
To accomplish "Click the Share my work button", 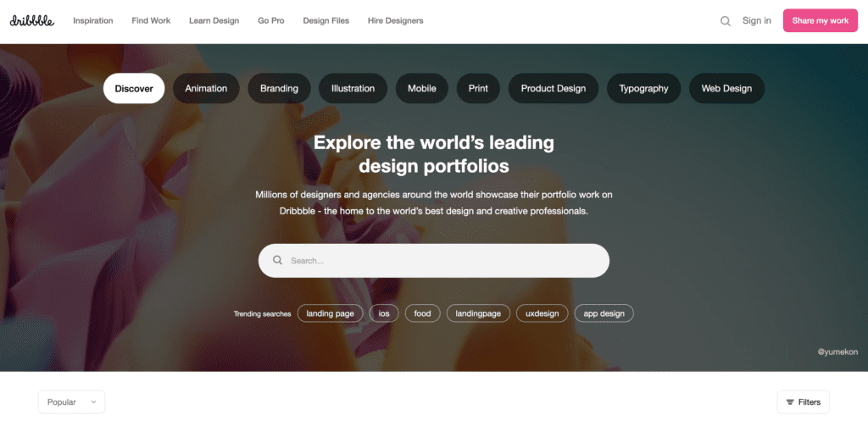I will pyautogui.click(x=820, y=20).
